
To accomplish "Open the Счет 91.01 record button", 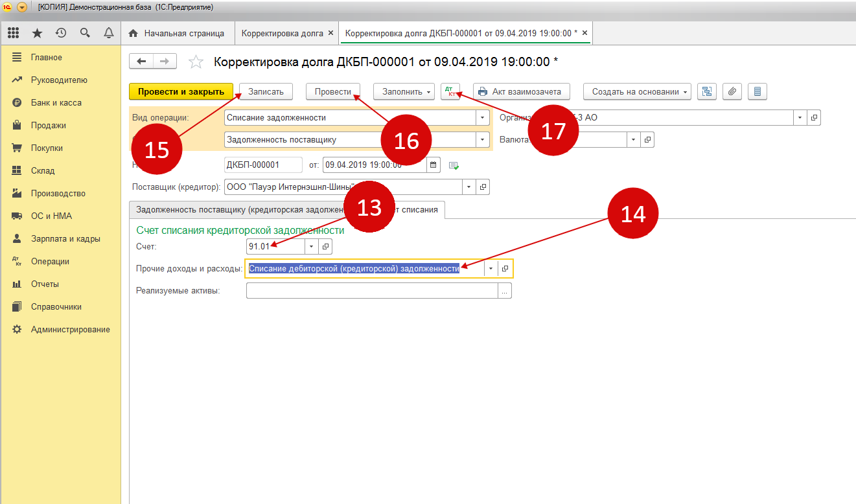I will (325, 246).
